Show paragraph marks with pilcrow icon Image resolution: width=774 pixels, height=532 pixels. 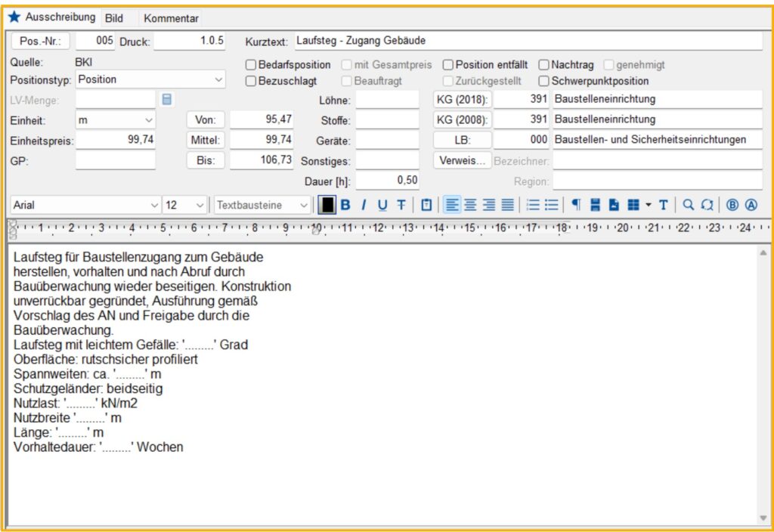point(576,205)
